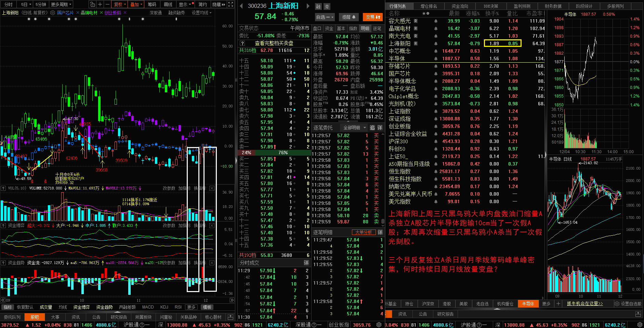Open the 股吧 tab
This screenshot has height=328, width=644.
(x=35, y=317)
